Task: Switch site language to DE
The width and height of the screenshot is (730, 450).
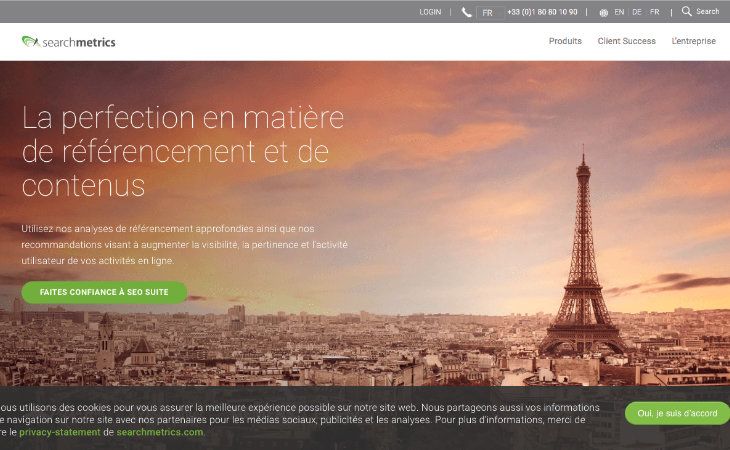Action: click(x=637, y=12)
